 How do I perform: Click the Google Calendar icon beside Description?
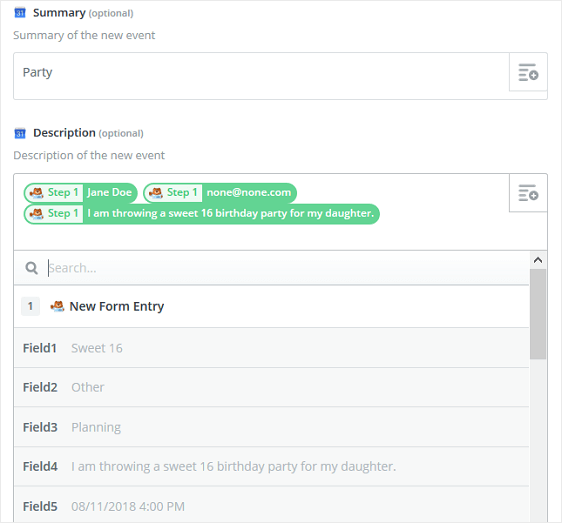tap(20, 133)
